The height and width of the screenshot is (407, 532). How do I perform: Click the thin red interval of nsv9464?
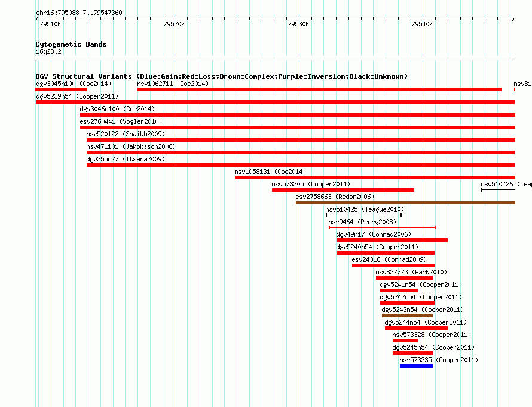[382, 228]
